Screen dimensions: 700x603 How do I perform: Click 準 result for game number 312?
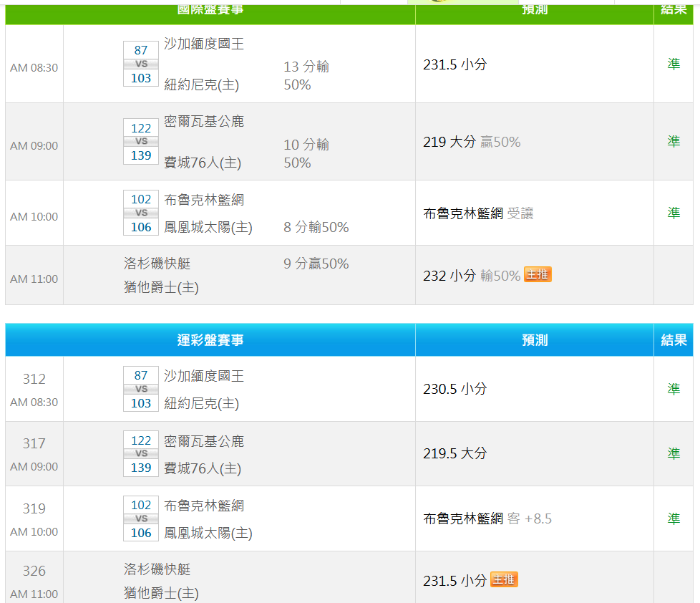click(674, 389)
